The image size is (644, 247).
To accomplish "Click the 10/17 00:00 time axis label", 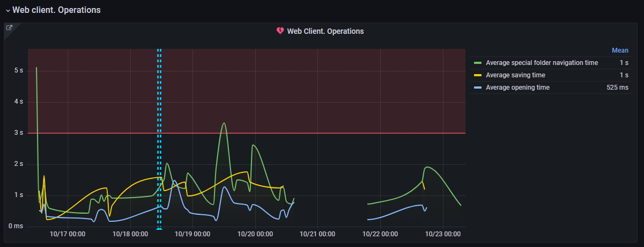I will point(68,234).
